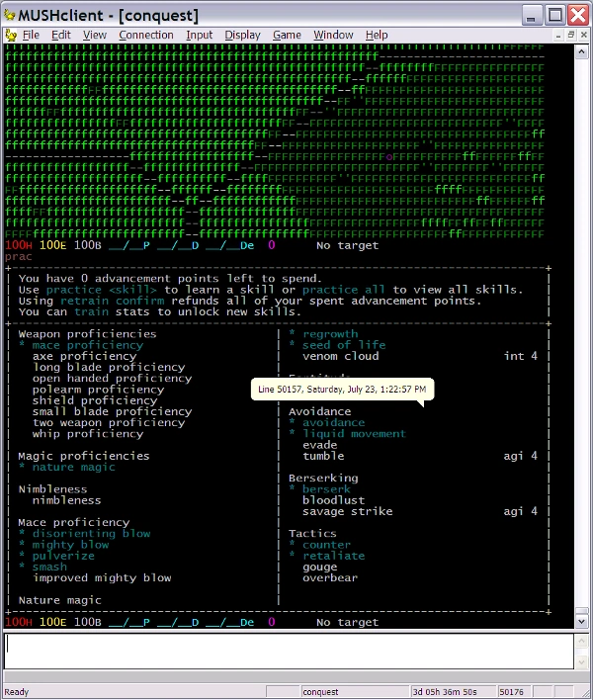
Task: Click 'smash' skill text
Action: [x=49, y=567]
